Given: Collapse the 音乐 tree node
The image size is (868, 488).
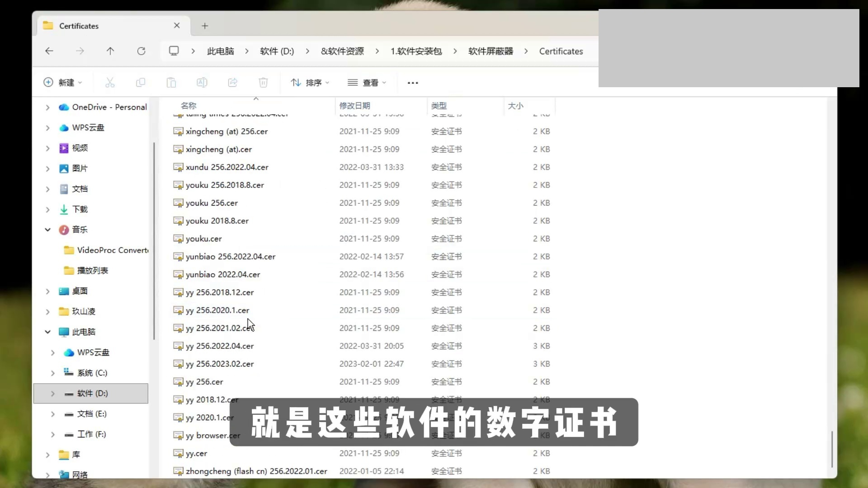Looking at the screenshot, I should tap(47, 230).
